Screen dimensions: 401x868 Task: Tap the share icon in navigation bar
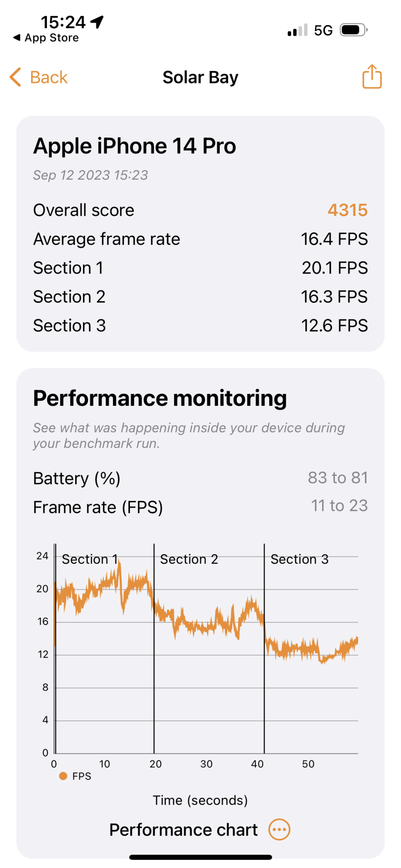click(x=372, y=77)
